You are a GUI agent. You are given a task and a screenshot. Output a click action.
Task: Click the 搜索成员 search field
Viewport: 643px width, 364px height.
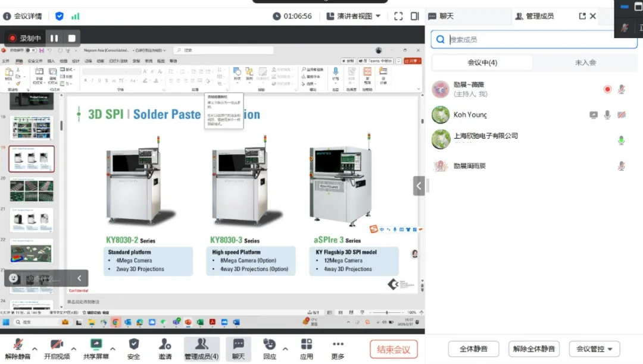coord(534,39)
